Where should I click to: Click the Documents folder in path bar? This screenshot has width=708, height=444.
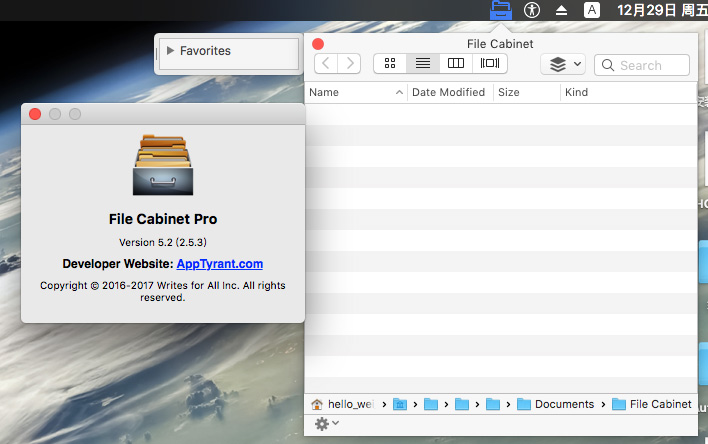click(x=555, y=404)
